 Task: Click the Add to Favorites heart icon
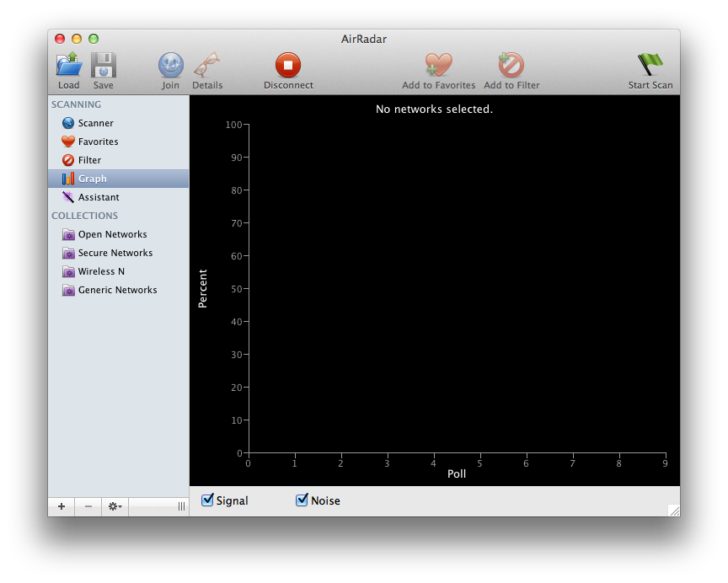tap(438, 65)
